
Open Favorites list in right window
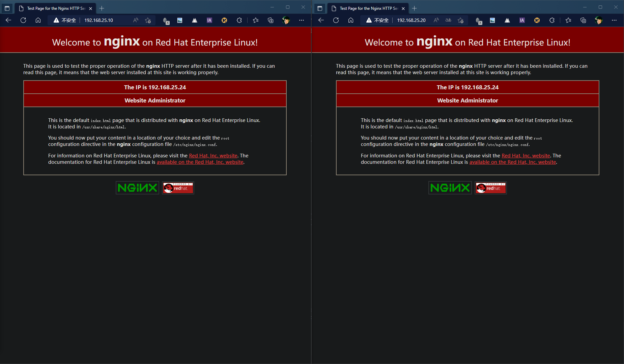click(568, 20)
